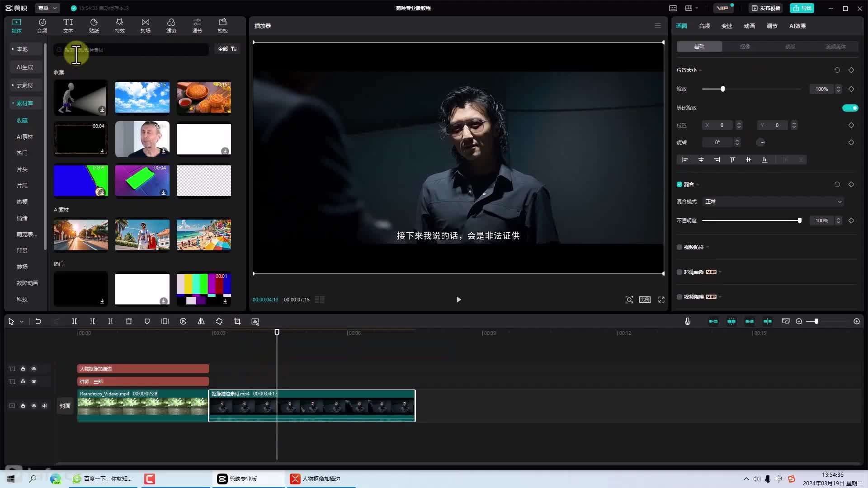Viewport: 868px width, 488px height.
Task: Switch to the 音频 properties tab
Action: coord(704,26)
